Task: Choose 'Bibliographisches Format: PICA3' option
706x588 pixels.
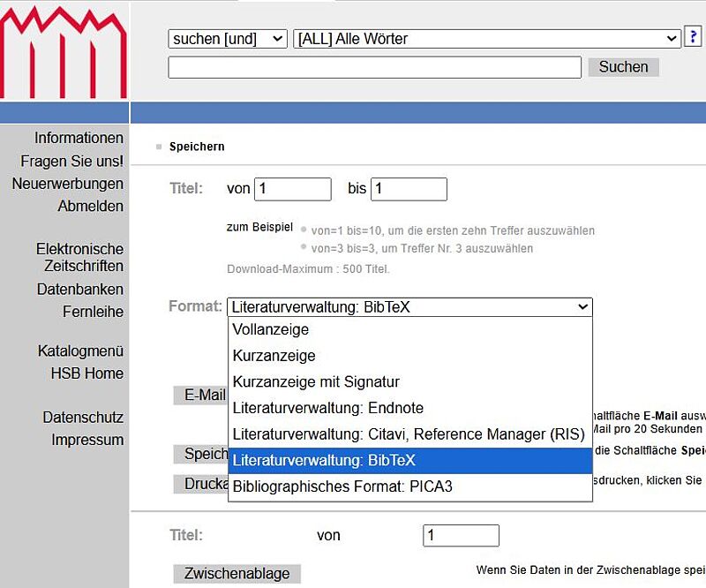Action: click(x=342, y=486)
